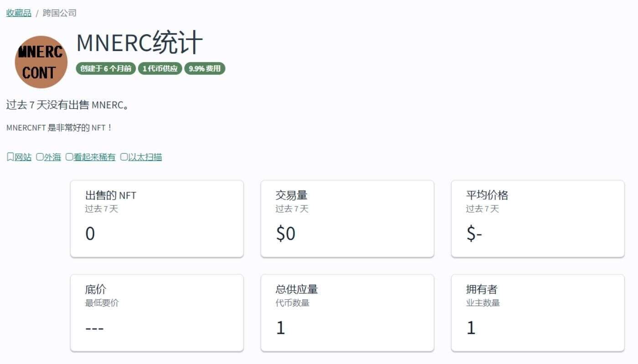Click the external-link icon beside 看起来稀有
638x364 pixels.
(69, 157)
